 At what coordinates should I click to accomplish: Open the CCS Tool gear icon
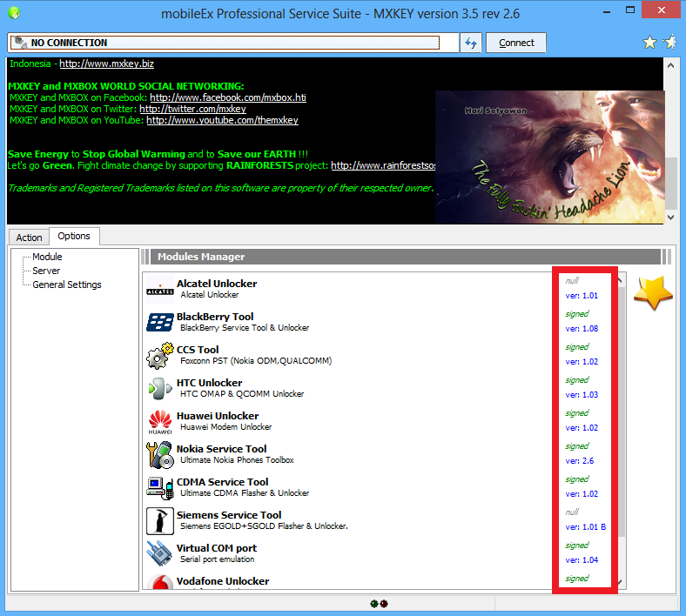(159, 356)
